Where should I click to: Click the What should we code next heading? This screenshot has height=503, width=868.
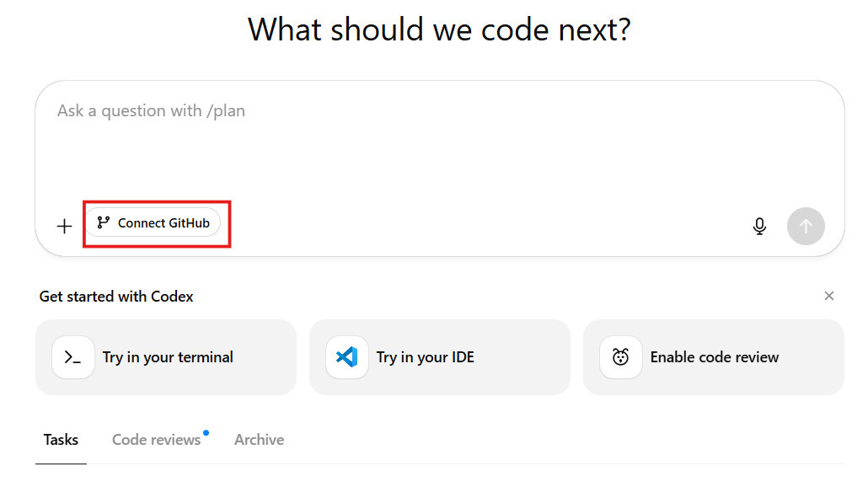pyautogui.click(x=439, y=30)
